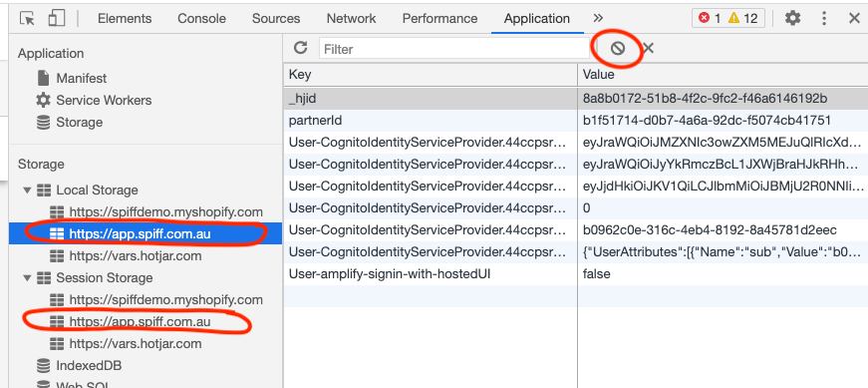Screen dimensions: 868x388
Task: Select vars.hotjar.com under Session Storage
Action: click(x=136, y=344)
